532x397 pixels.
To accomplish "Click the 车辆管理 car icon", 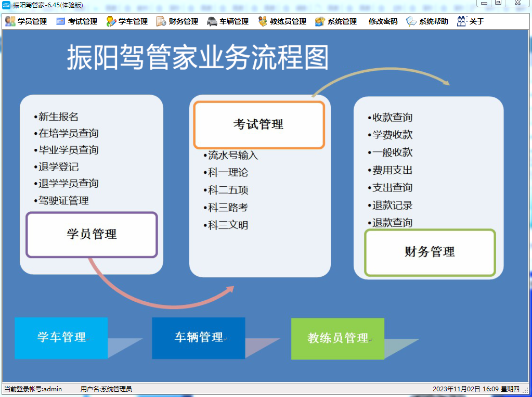I will click(x=212, y=21).
